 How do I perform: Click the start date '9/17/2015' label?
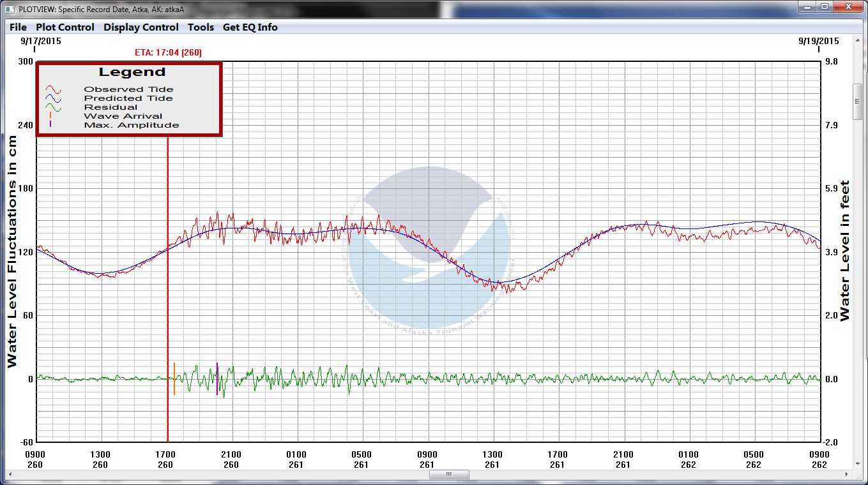[41, 41]
